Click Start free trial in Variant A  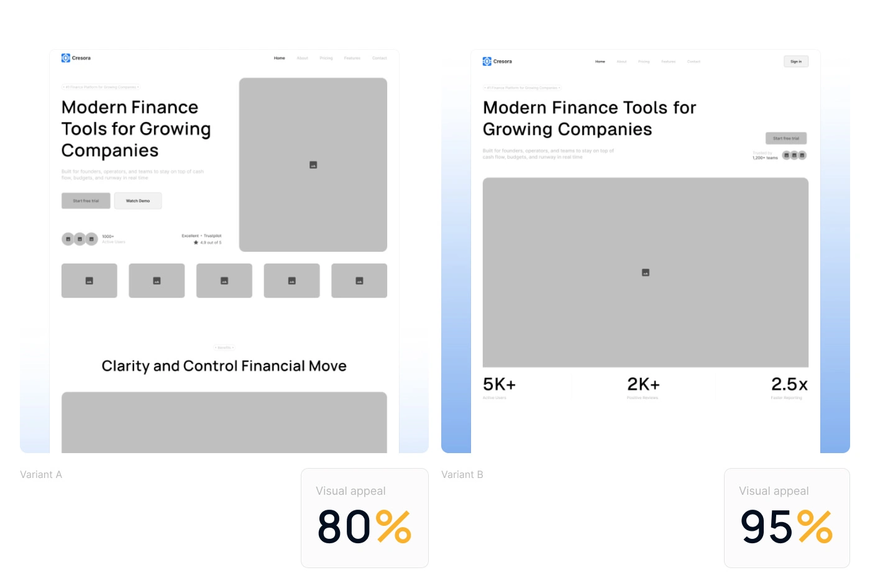(x=86, y=201)
